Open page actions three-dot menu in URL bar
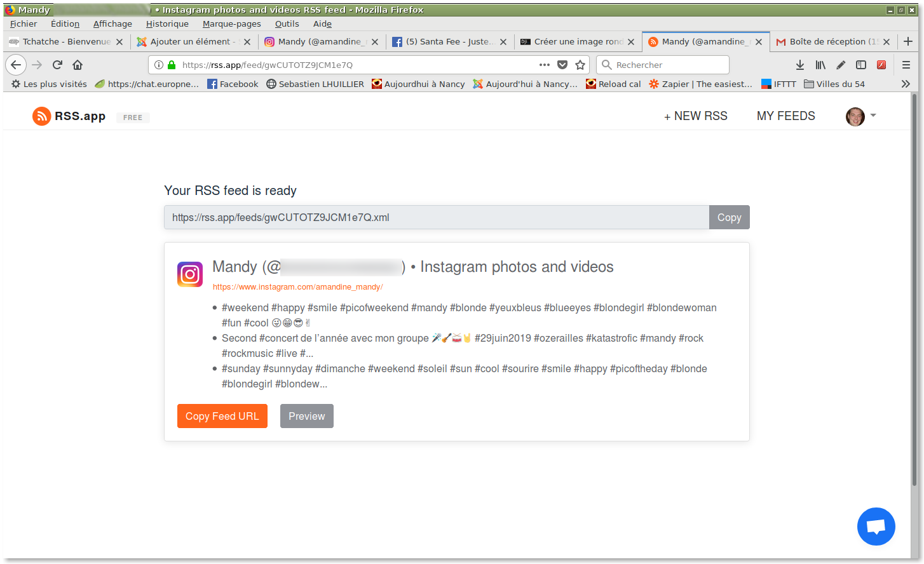 click(545, 65)
